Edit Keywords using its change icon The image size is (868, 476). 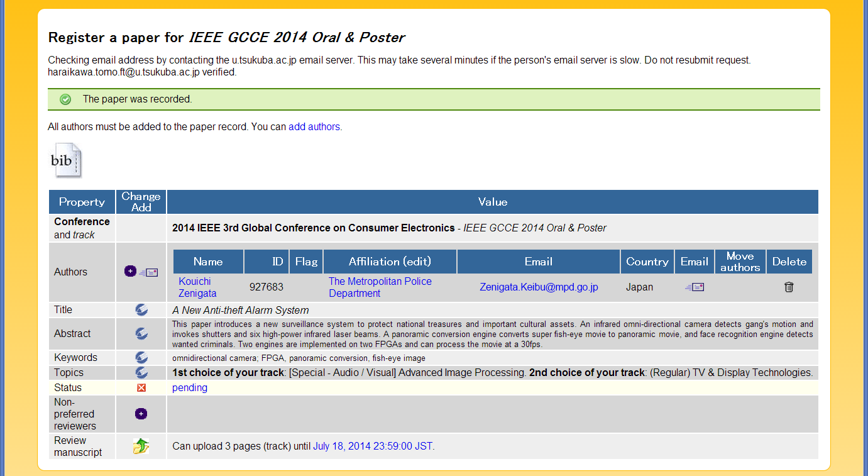[141, 357]
